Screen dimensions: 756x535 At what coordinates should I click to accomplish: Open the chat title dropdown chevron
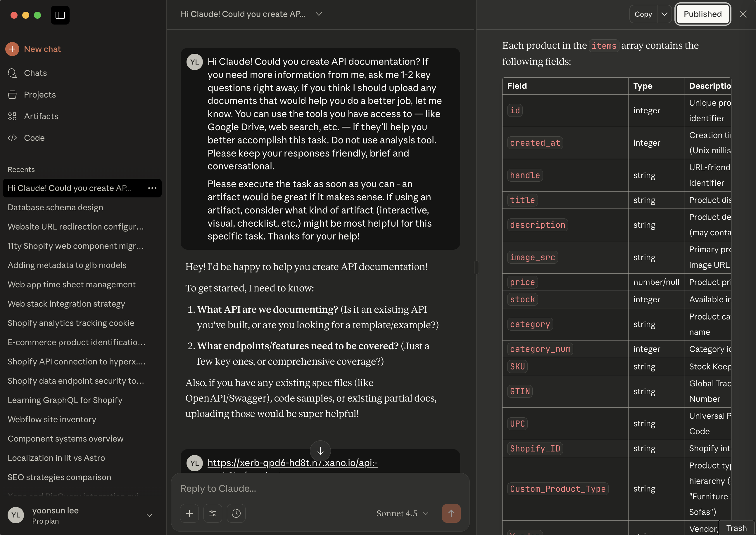click(318, 14)
